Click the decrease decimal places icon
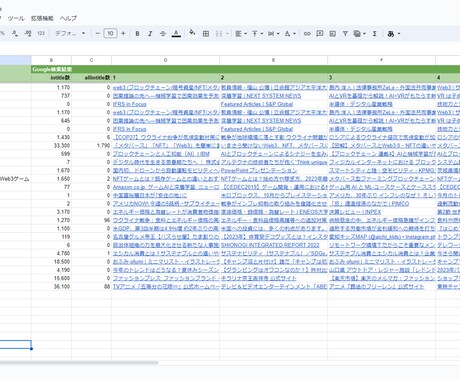The image size is (460, 380). pyautogui.click(x=15, y=34)
